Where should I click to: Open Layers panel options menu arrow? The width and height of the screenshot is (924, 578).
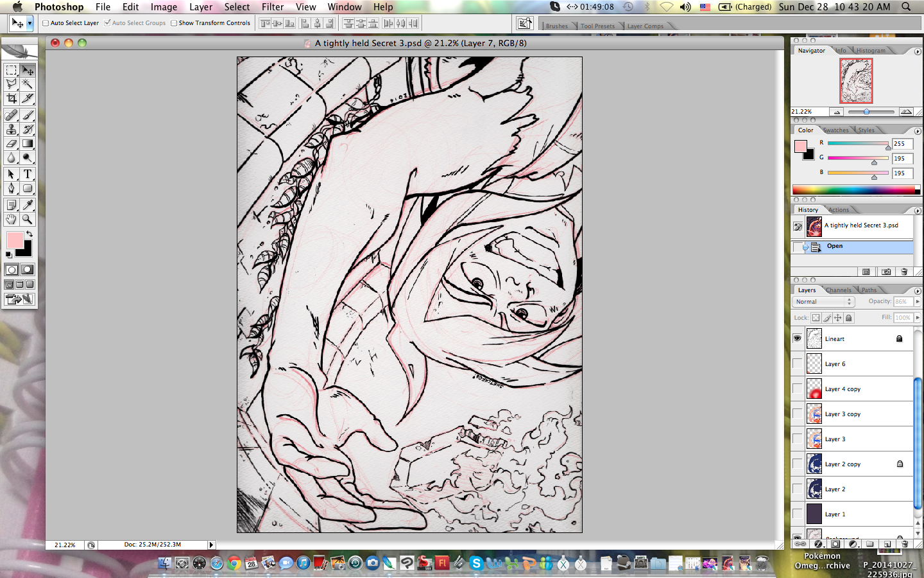[x=918, y=291]
